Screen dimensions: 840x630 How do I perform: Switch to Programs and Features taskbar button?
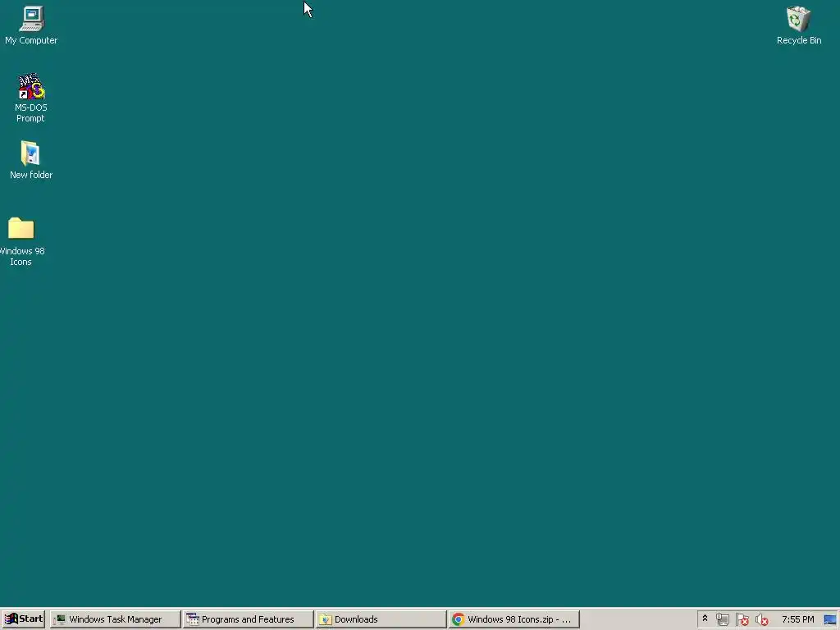[248, 619]
